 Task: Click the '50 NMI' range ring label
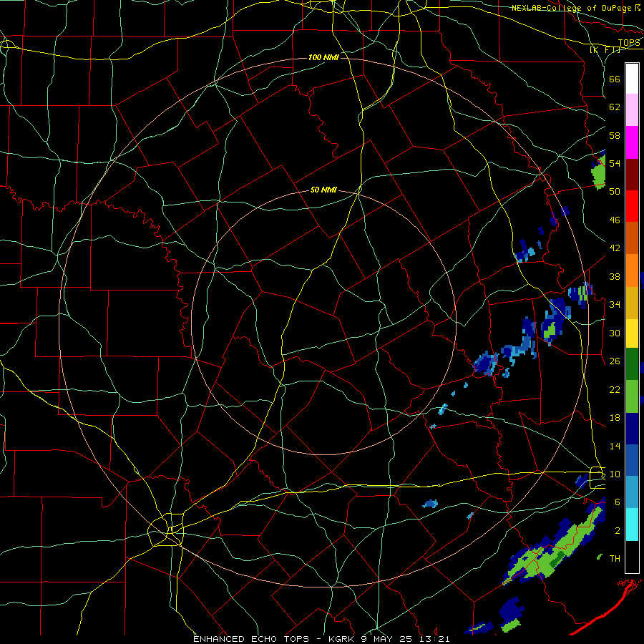point(323,190)
